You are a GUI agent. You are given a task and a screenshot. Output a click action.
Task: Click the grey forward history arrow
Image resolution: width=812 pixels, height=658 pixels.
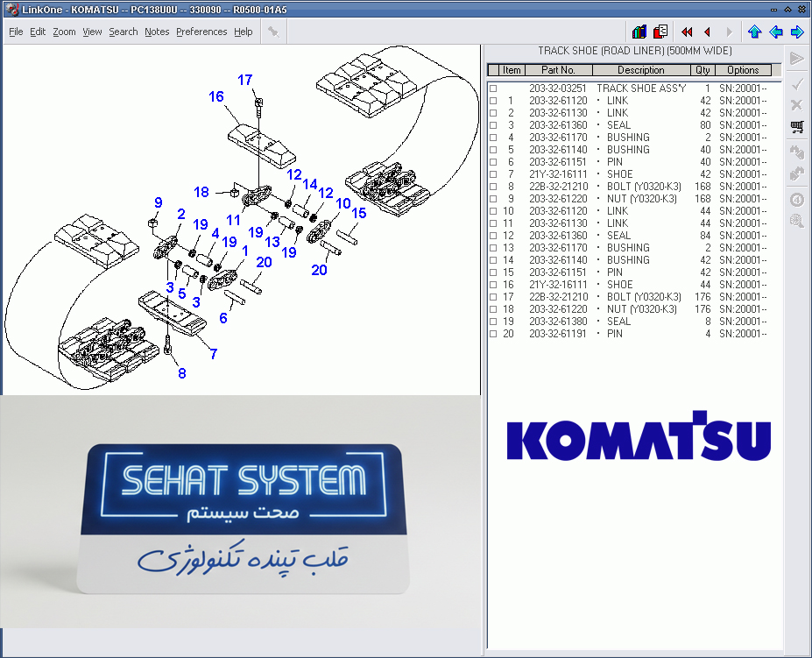pyautogui.click(x=729, y=32)
